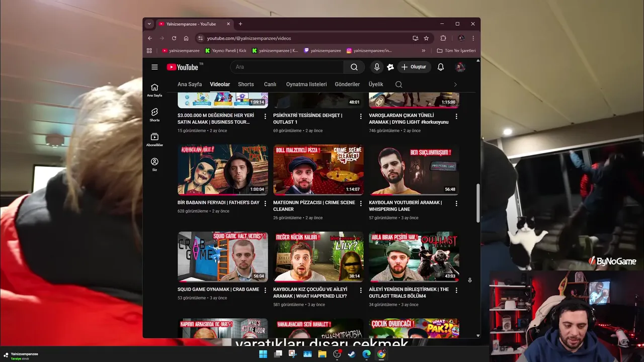Open the YouTube account avatar menu
The width and height of the screenshot is (644, 362).
click(x=460, y=67)
